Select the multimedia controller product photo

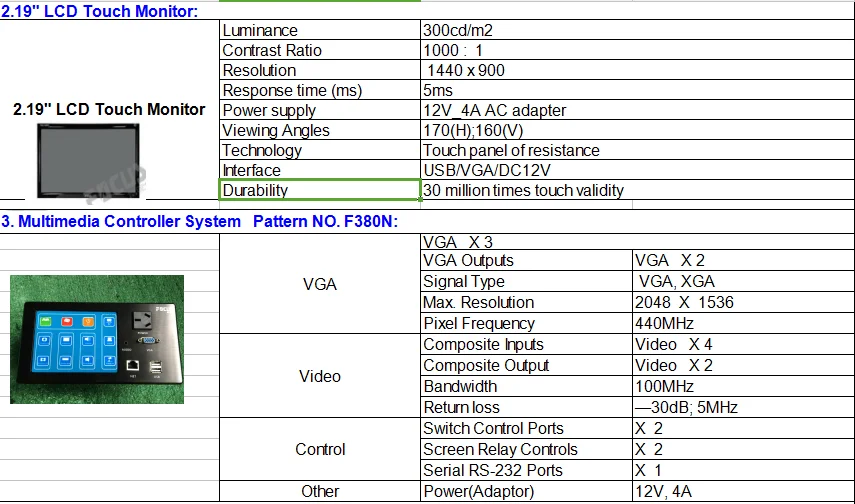click(x=97, y=339)
